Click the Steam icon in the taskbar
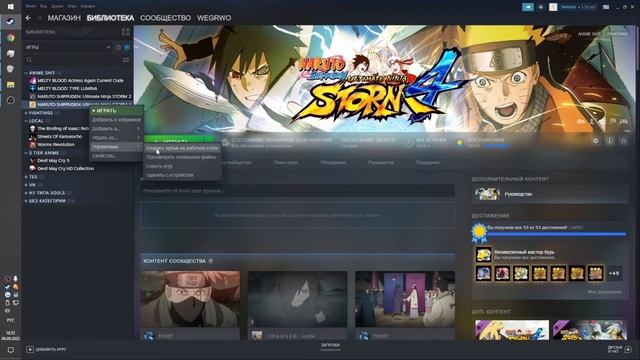 (x=11, y=21)
